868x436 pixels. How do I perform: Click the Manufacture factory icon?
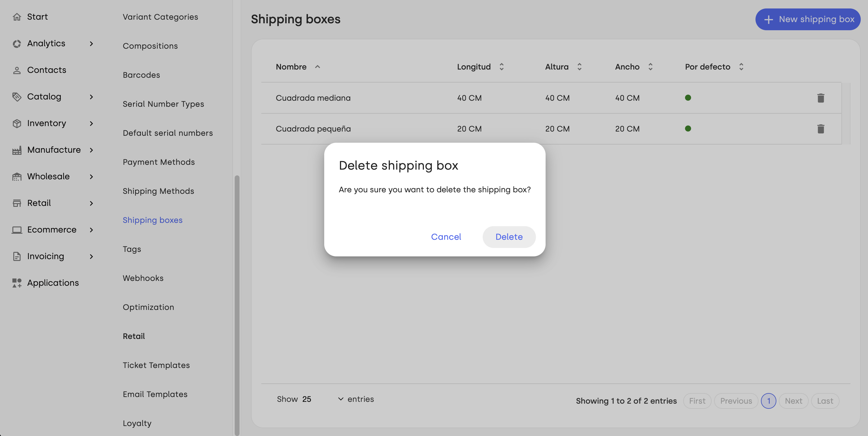point(17,150)
